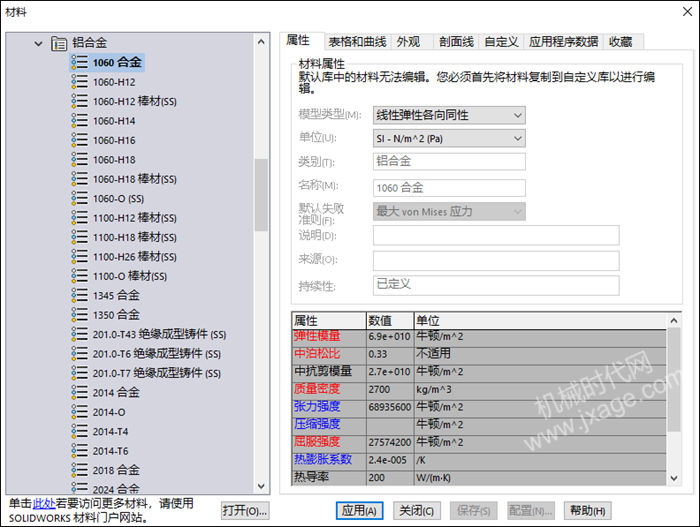The width and height of the screenshot is (700, 527).
Task: Click the 数值 column header
Action: (390, 321)
